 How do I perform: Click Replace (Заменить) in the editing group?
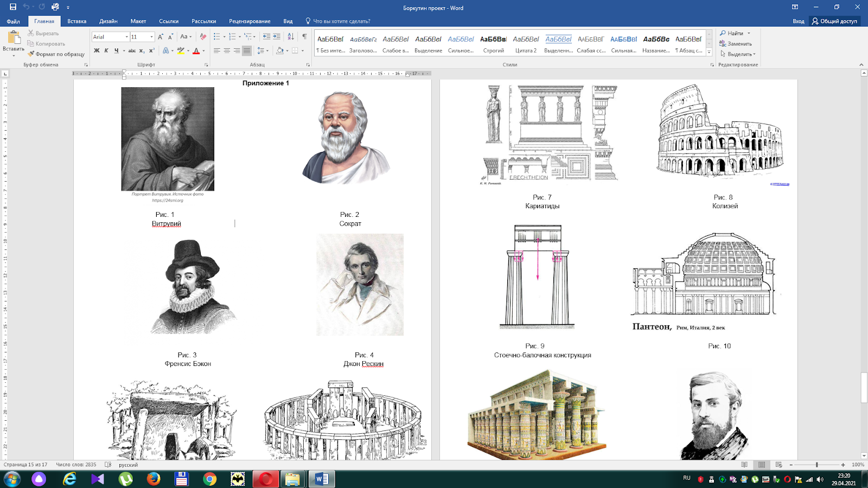tap(735, 43)
